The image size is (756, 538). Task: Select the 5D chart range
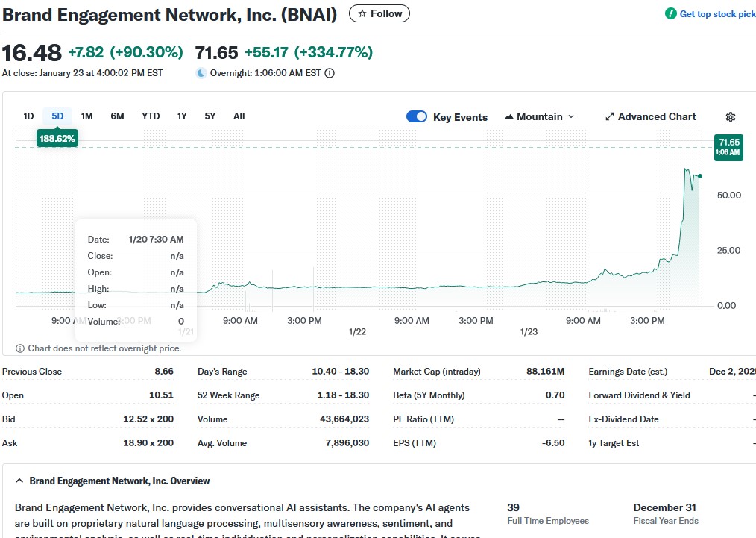point(57,116)
